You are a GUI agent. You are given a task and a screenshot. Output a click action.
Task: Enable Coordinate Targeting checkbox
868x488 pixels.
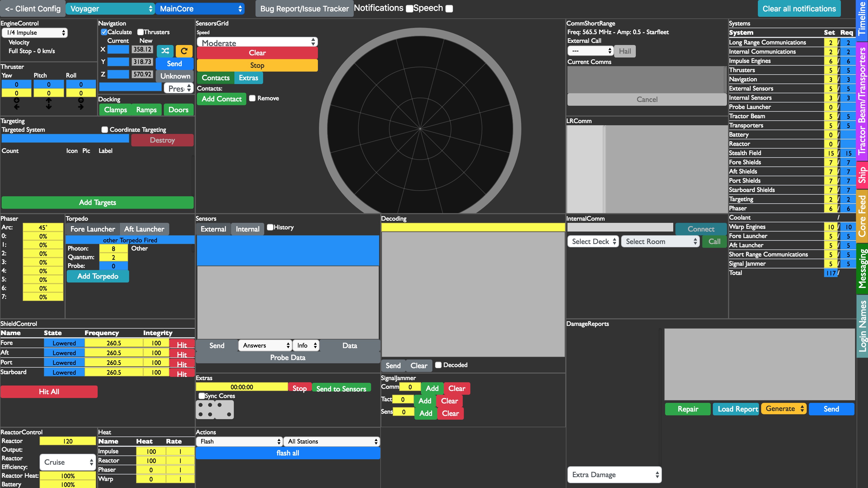(x=105, y=130)
